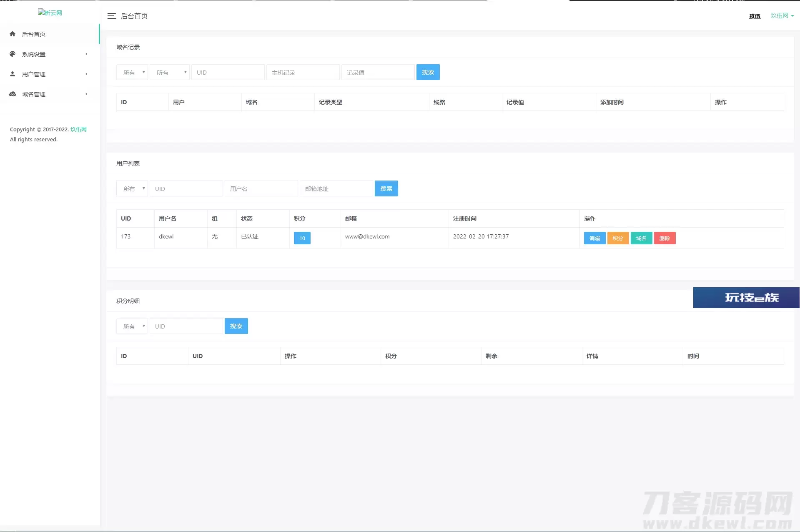
Task: Click the home icon beside 后台首页
Action: 13,34
